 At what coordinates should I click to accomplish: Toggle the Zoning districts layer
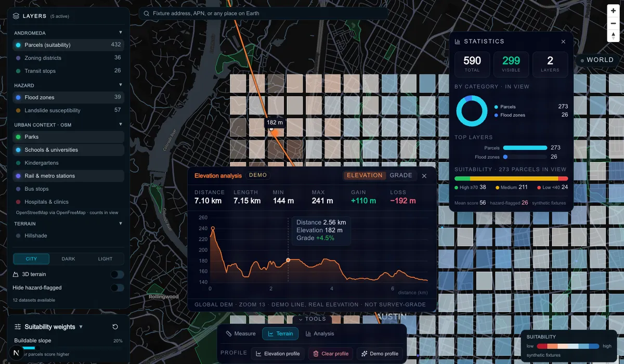[x=68, y=58]
